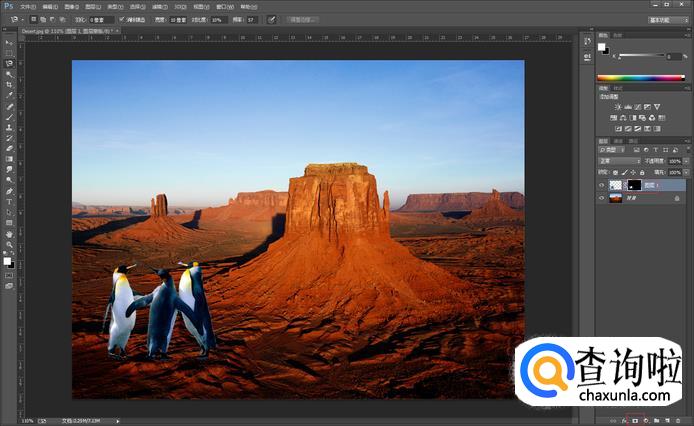The image size is (694, 426).
Task: Add a Curves adjustment layer
Action: pos(638,107)
